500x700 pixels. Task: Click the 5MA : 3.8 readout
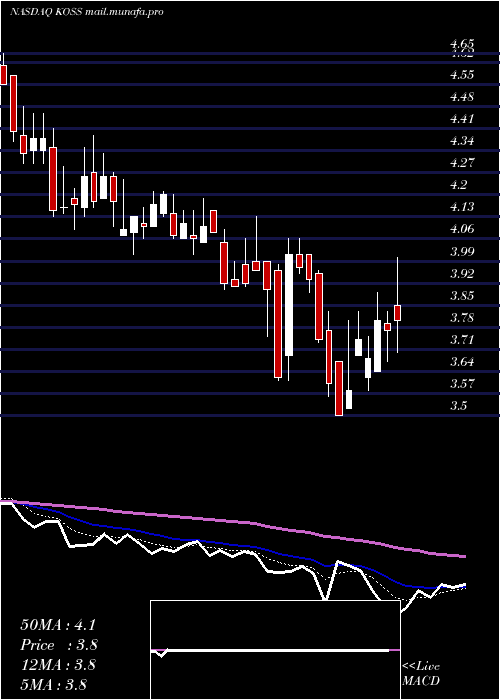(x=54, y=685)
